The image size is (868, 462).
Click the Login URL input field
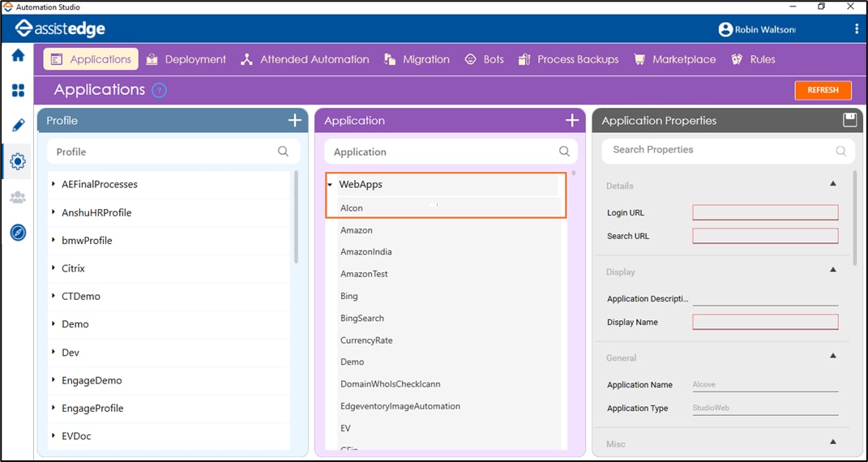click(765, 212)
